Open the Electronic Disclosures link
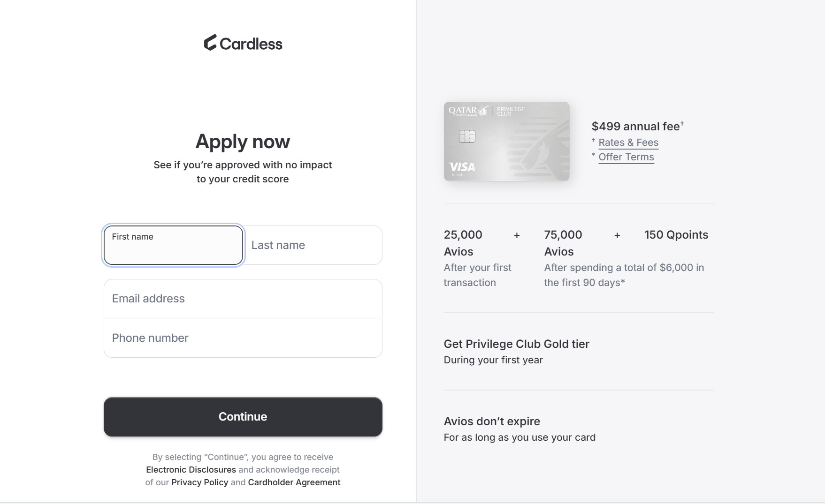825x504 pixels. pyautogui.click(x=191, y=470)
